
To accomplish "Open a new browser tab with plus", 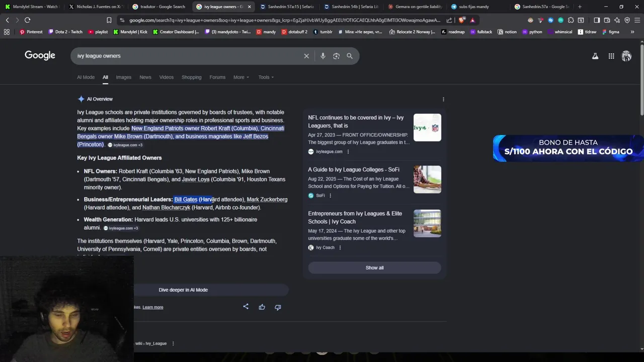I will [x=580, y=7].
